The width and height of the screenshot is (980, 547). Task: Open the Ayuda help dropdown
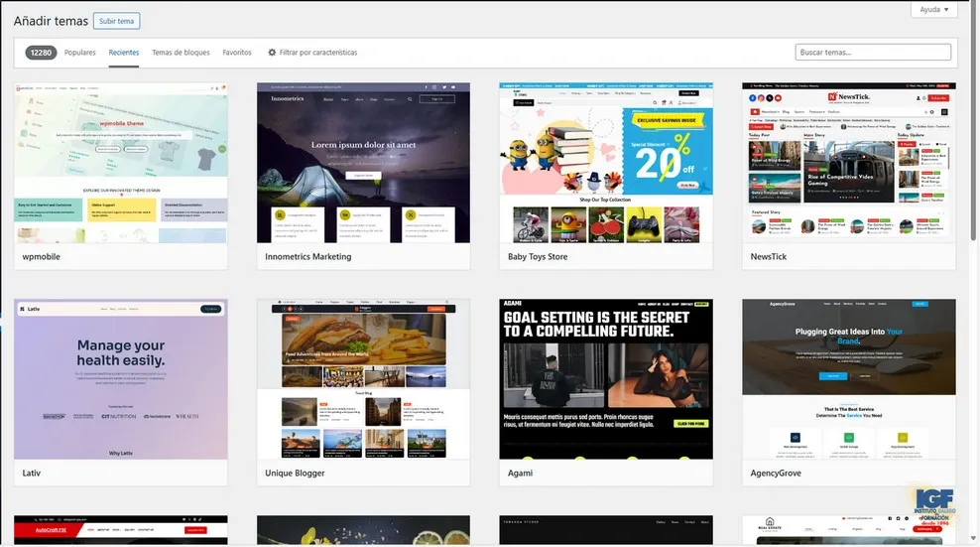tap(933, 9)
